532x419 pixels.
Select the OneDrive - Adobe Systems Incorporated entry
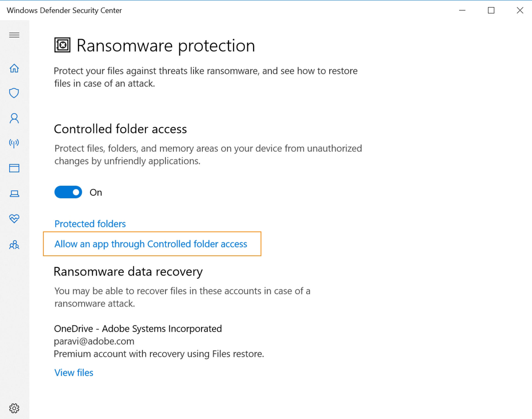click(x=138, y=329)
